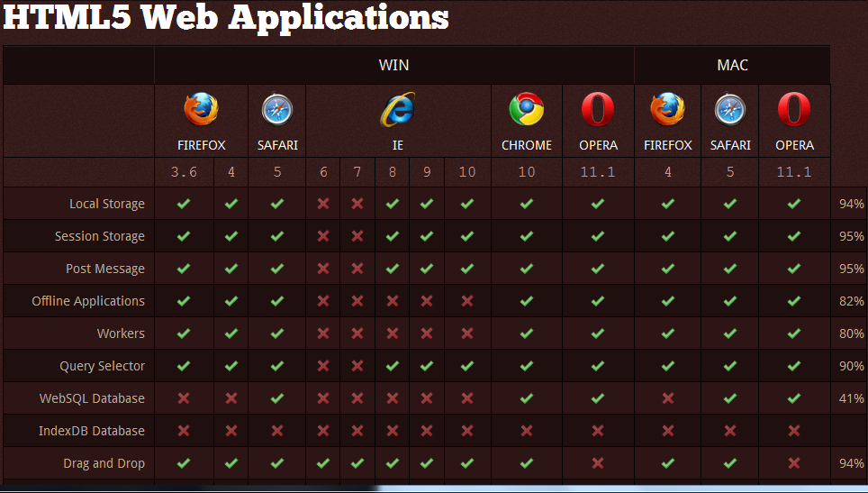Image resolution: width=868 pixels, height=493 pixels.
Task: Click the Query Selector row label
Action: (x=102, y=366)
